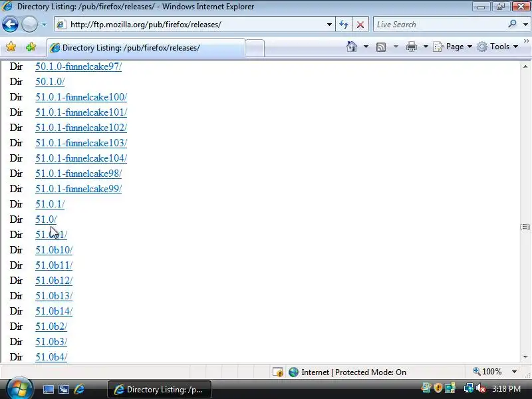Launch Internet Explorer from quick launch

(x=79, y=389)
